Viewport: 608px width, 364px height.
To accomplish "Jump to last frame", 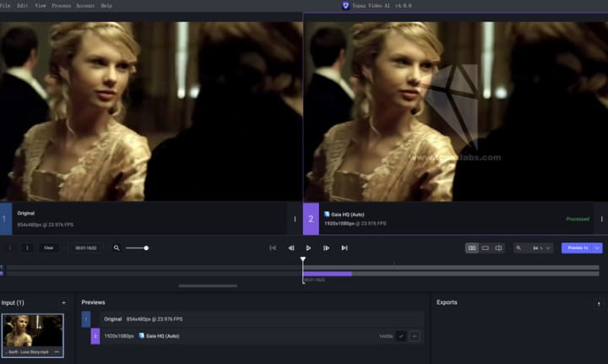I will pyautogui.click(x=345, y=247).
